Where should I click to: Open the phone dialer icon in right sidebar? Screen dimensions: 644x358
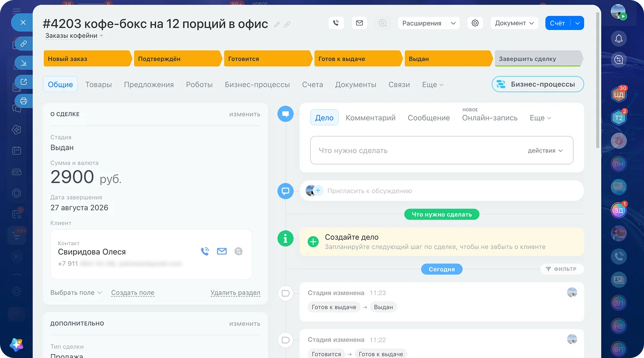[619, 256]
